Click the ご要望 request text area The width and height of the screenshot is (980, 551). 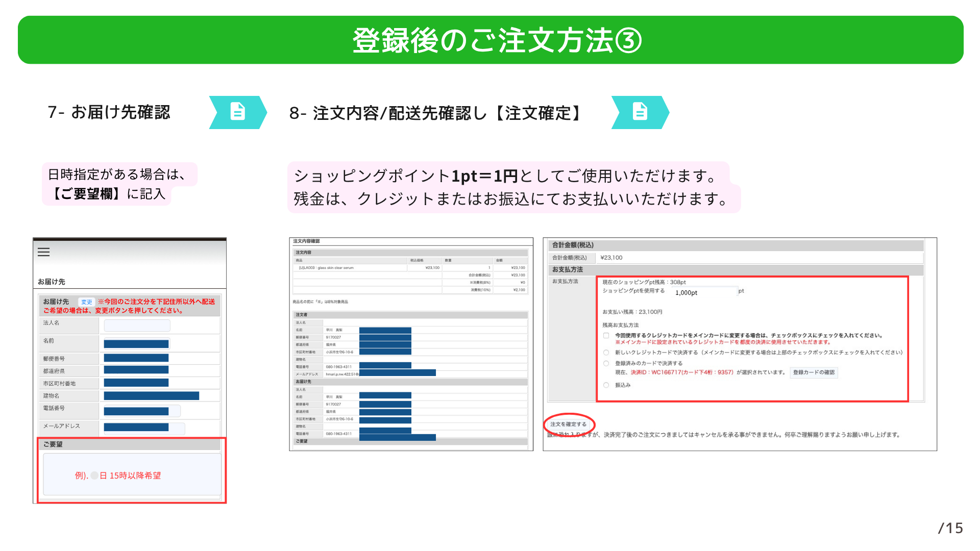pos(132,474)
